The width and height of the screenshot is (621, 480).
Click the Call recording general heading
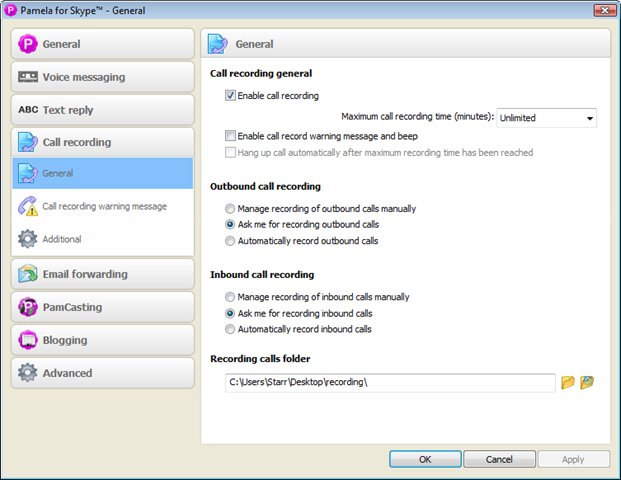(x=261, y=73)
